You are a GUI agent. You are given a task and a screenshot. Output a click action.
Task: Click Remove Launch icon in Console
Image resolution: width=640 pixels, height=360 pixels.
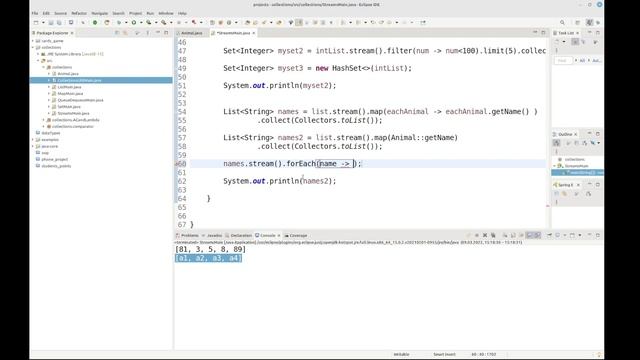point(485,236)
